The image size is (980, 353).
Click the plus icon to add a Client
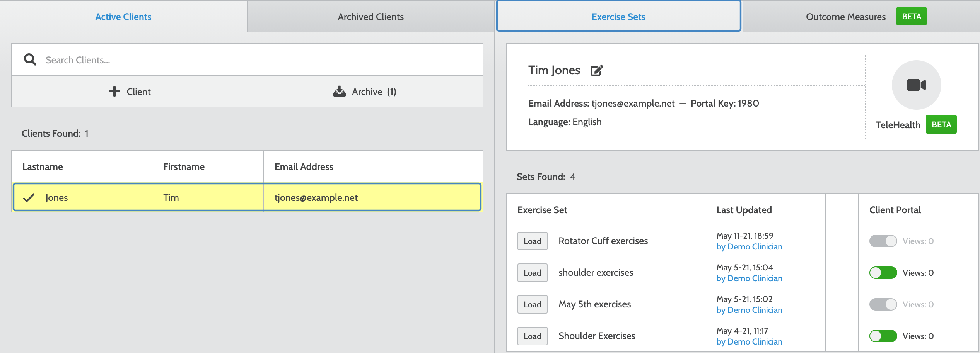114,91
